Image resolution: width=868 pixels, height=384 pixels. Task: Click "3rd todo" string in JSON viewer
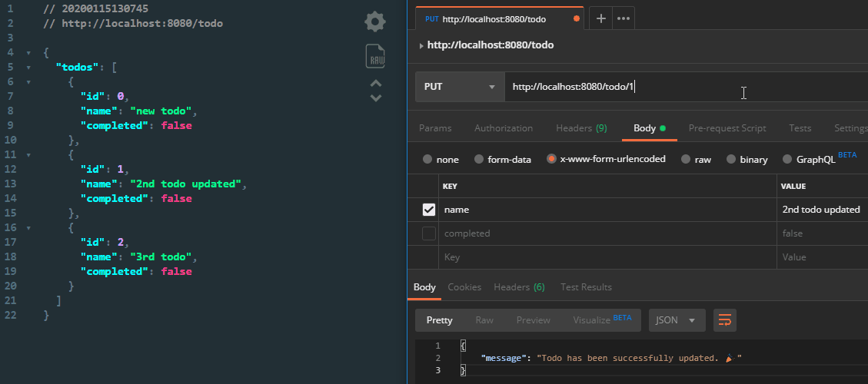[x=161, y=257]
